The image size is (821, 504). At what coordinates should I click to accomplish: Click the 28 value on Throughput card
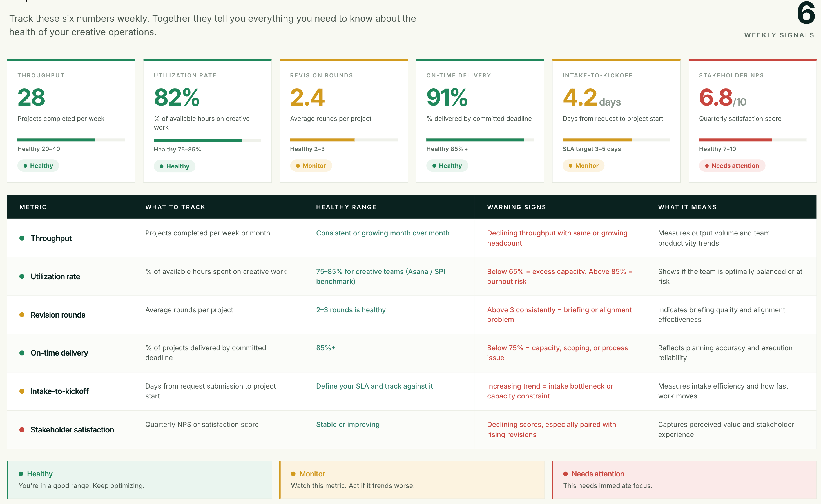click(x=31, y=97)
